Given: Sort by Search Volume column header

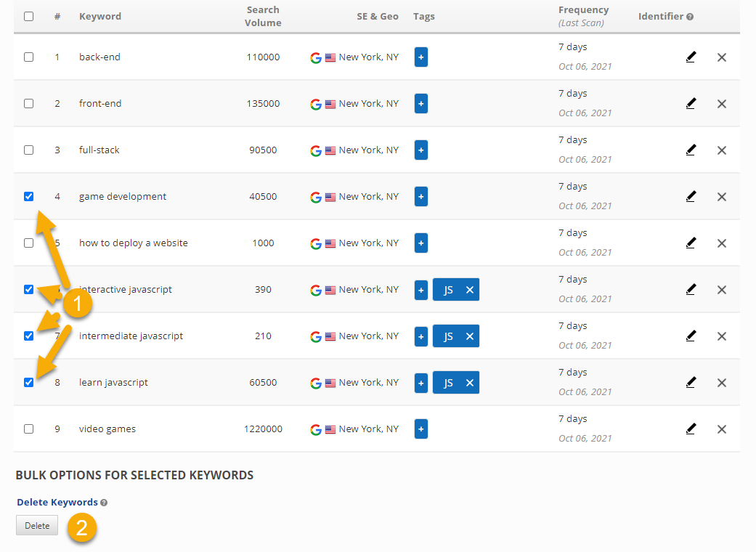Looking at the screenshot, I should pos(262,16).
